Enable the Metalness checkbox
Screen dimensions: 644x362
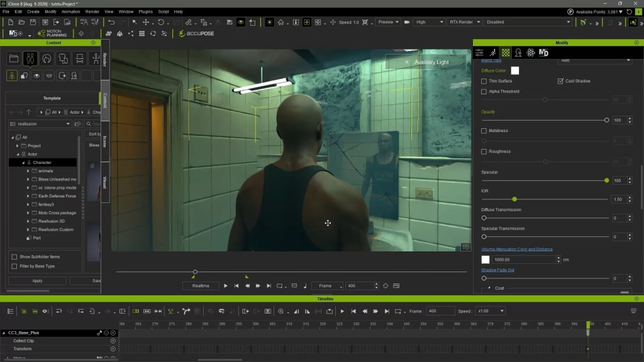point(484,131)
